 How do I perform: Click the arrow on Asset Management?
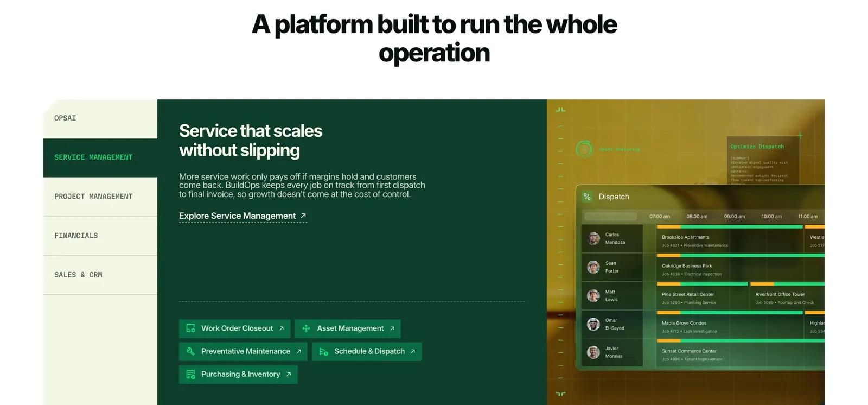click(x=392, y=328)
